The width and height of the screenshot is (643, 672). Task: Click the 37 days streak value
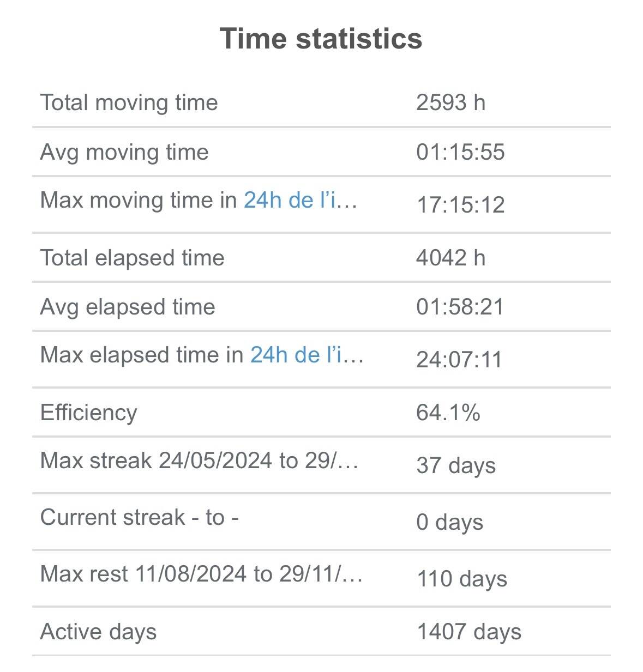click(x=456, y=465)
